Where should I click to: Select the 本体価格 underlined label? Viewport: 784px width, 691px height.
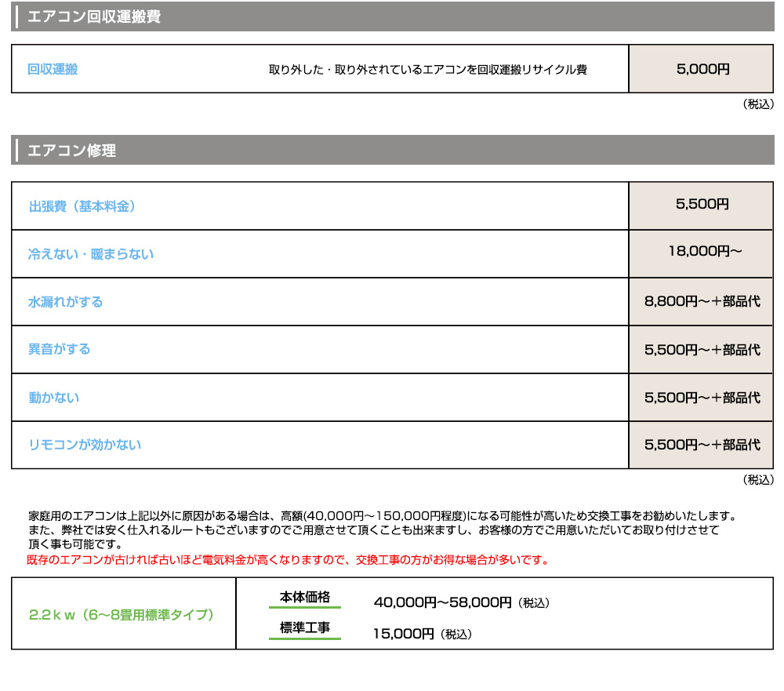tap(304, 597)
